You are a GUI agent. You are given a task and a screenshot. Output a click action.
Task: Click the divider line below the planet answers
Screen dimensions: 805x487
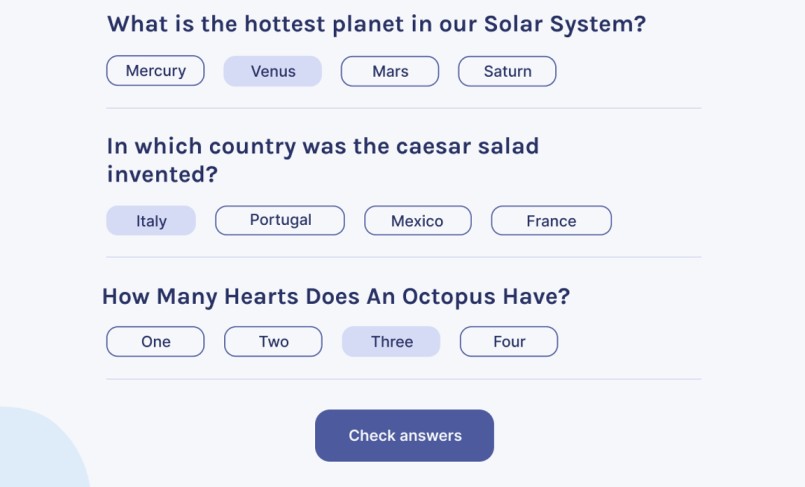[x=403, y=108]
